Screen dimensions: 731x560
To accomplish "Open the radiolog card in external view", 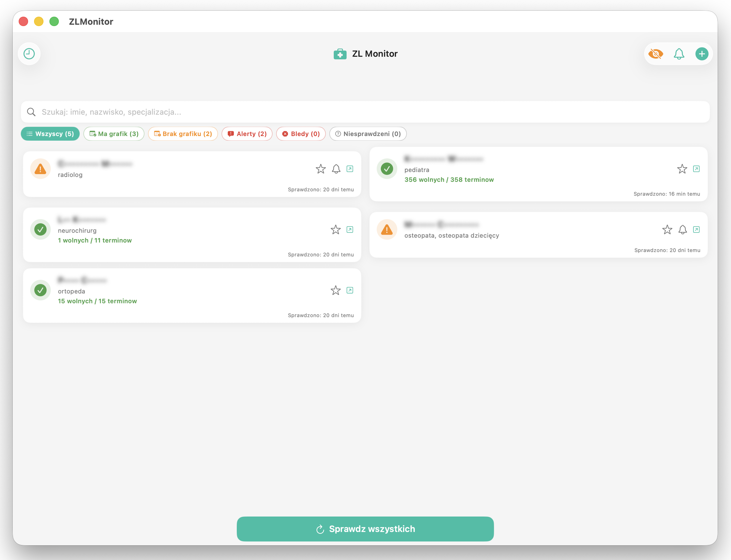I will (x=350, y=169).
